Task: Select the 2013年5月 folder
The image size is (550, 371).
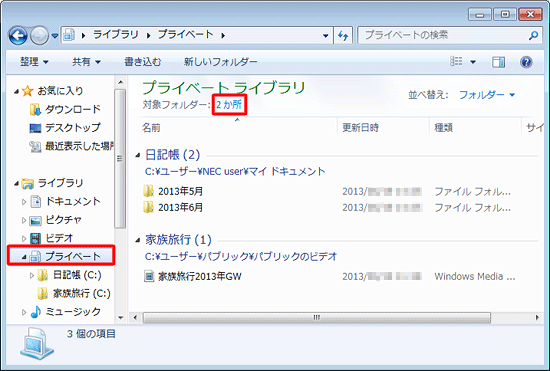Action: tap(180, 191)
